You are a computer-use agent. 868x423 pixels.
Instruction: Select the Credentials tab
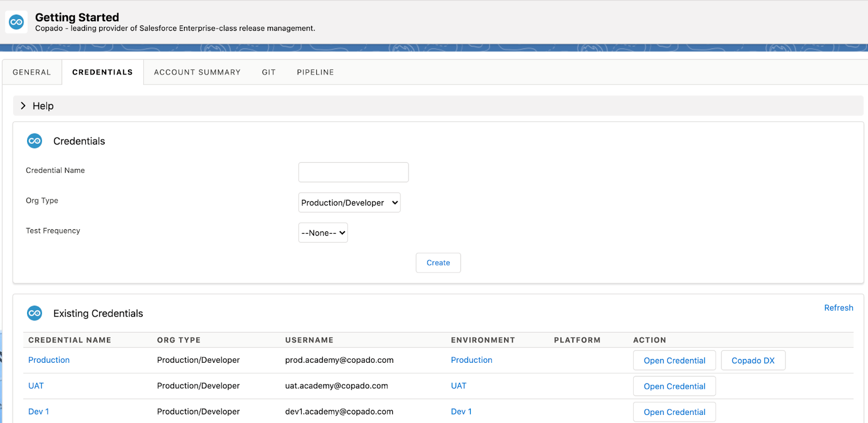103,72
